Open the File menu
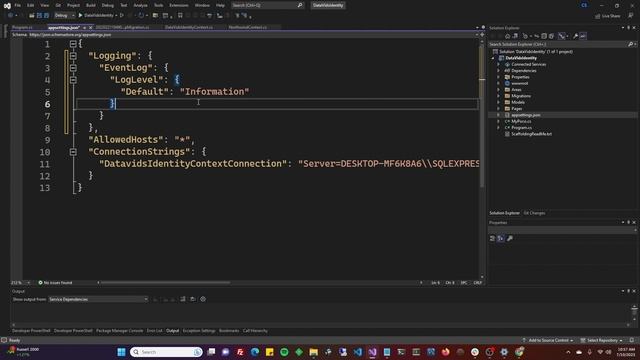 click(x=18, y=5)
